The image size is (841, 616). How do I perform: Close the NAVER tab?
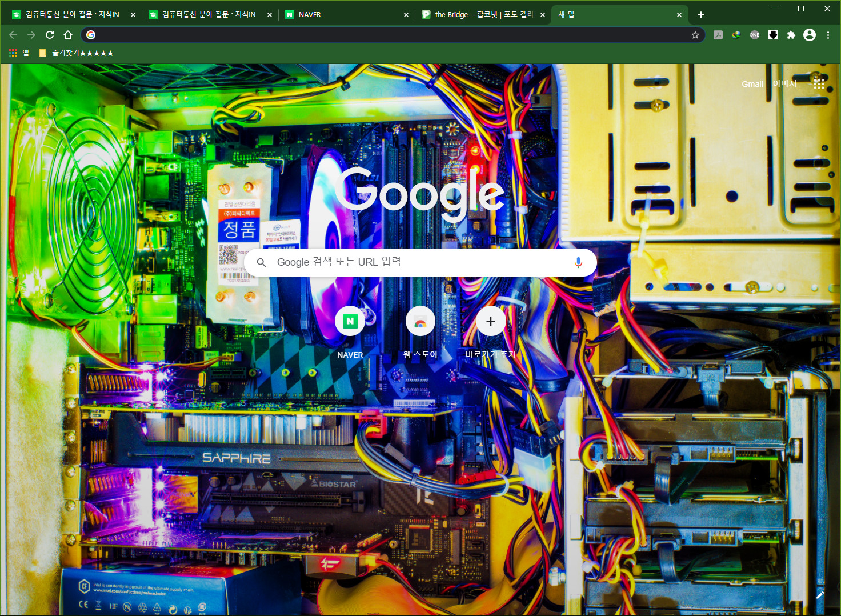point(406,15)
